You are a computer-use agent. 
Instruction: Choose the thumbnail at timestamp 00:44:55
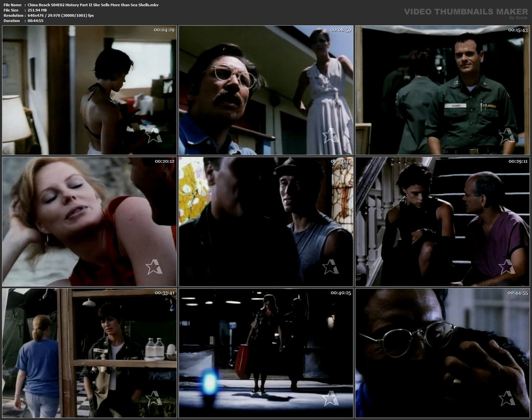click(x=442, y=353)
